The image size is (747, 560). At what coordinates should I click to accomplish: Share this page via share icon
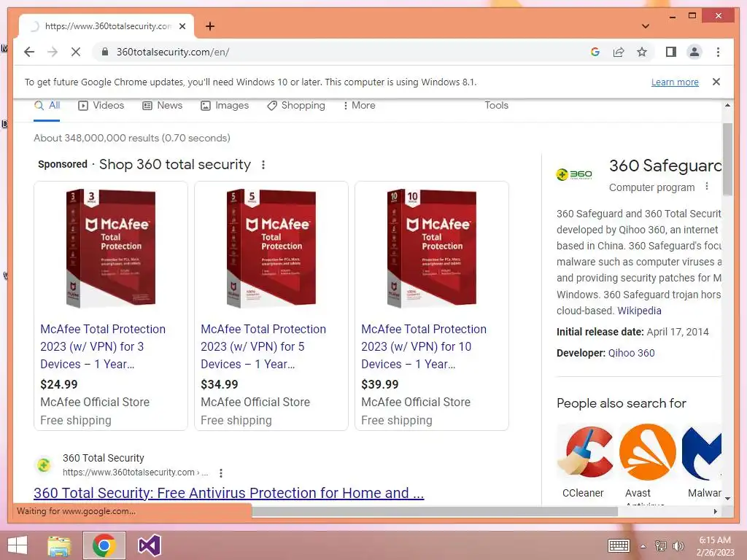click(x=619, y=52)
